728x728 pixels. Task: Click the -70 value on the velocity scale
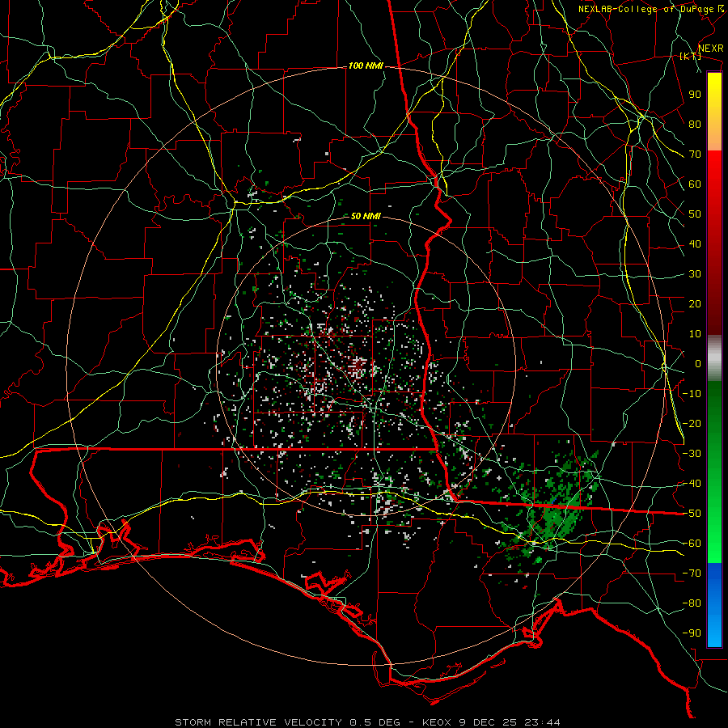click(692, 574)
